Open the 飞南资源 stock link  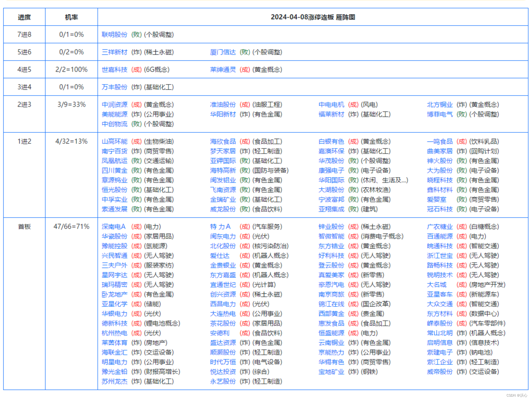[x=223, y=190]
